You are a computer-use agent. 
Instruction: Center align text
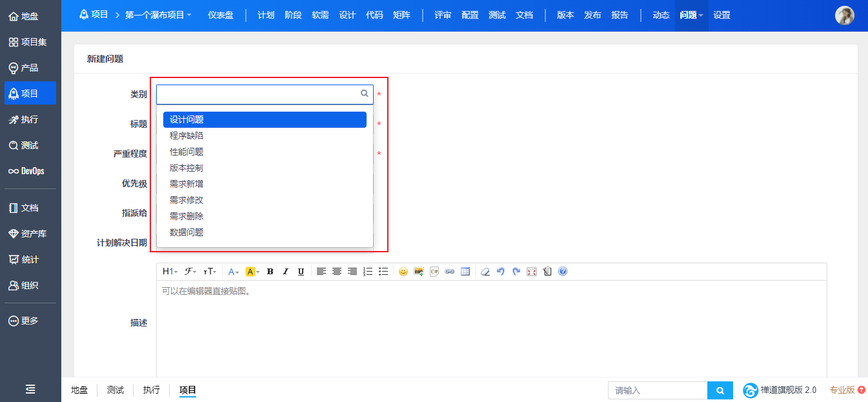pyautogui.click(x=337, y=272)
